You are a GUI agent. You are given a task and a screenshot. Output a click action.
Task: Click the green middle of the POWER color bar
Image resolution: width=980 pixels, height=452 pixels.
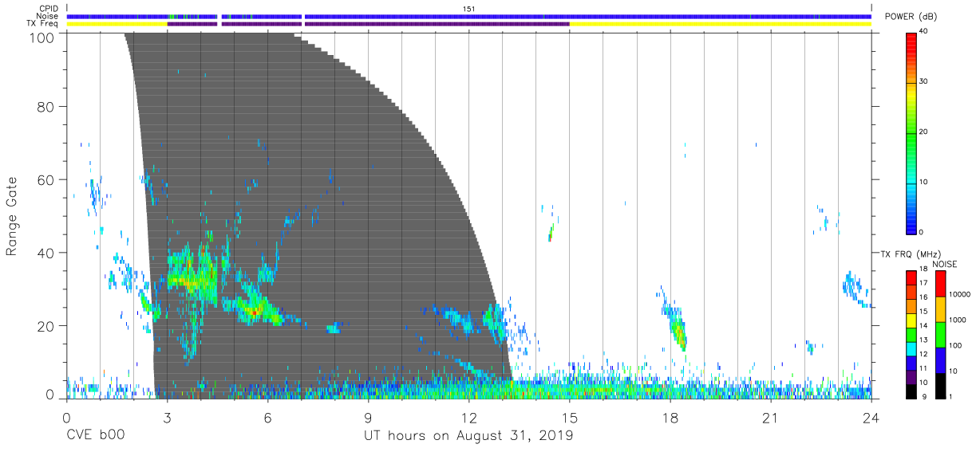[x=911, y=136]
